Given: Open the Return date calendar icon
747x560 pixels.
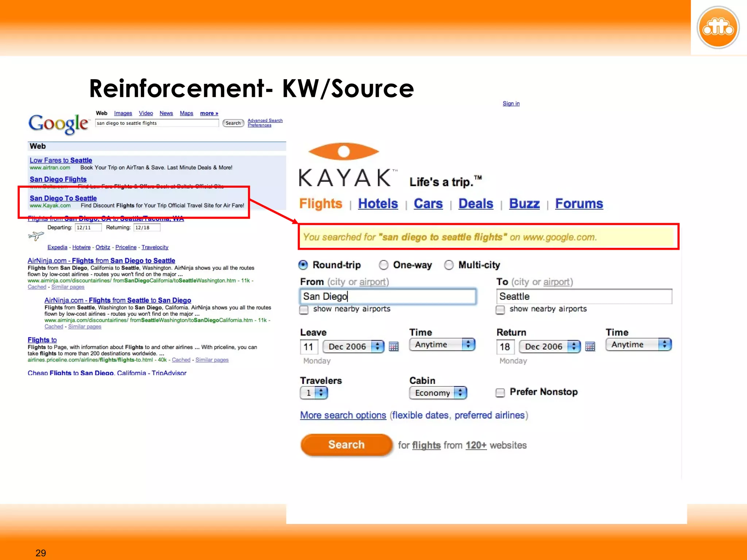Looking at the screenshot, I should [590, 346].
